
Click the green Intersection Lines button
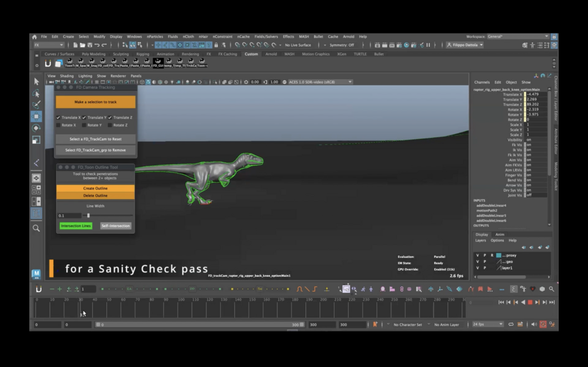pos(75,226)
